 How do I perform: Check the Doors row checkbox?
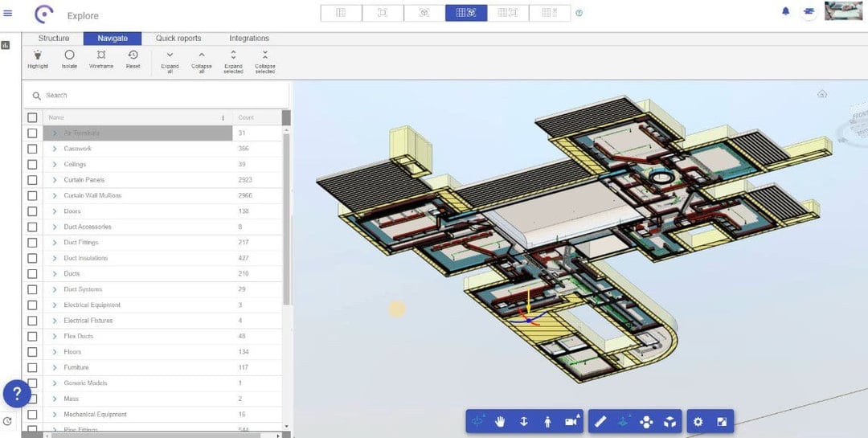click(32, 211)
